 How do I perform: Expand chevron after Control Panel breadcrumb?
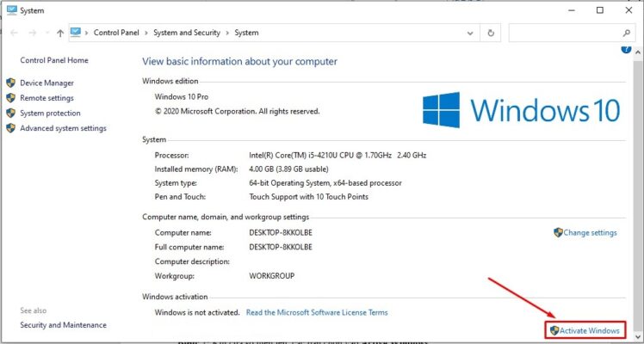pos(146,33)
